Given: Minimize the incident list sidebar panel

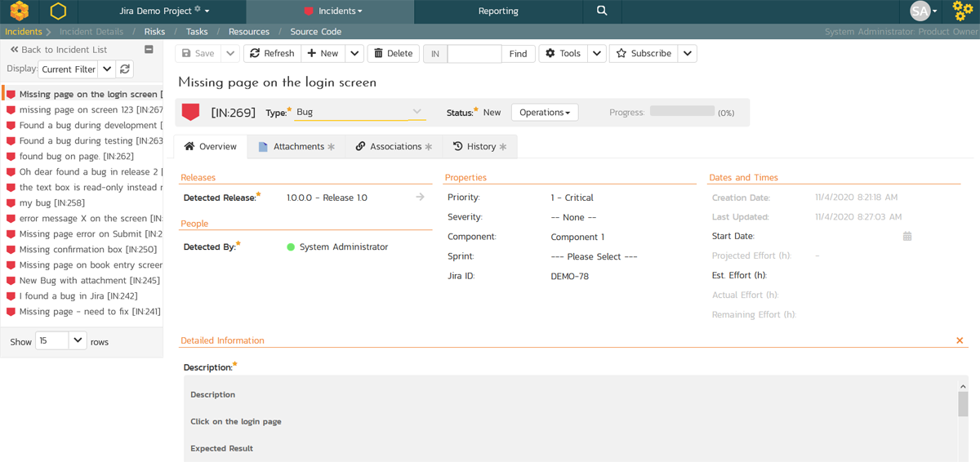Looking at the screenshot, I should 149,50.
